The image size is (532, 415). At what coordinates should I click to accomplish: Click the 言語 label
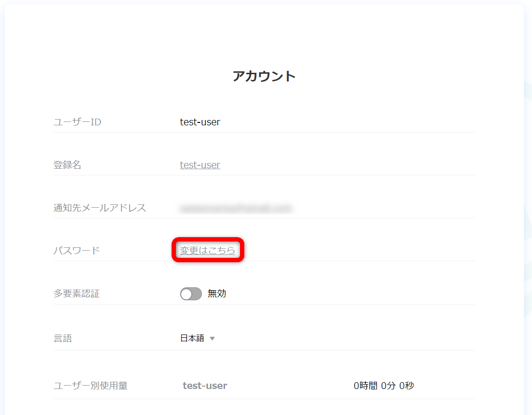pyautogui.click(x=63, y=338)
